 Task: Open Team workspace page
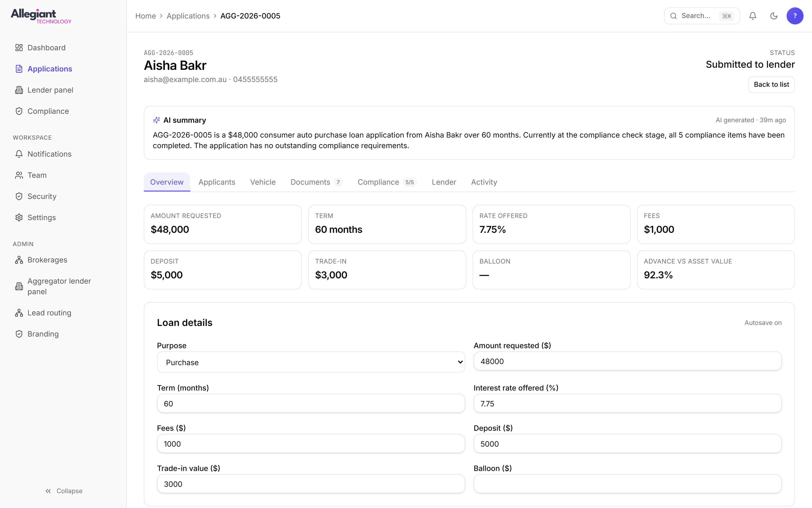click(x=63, y=175)
